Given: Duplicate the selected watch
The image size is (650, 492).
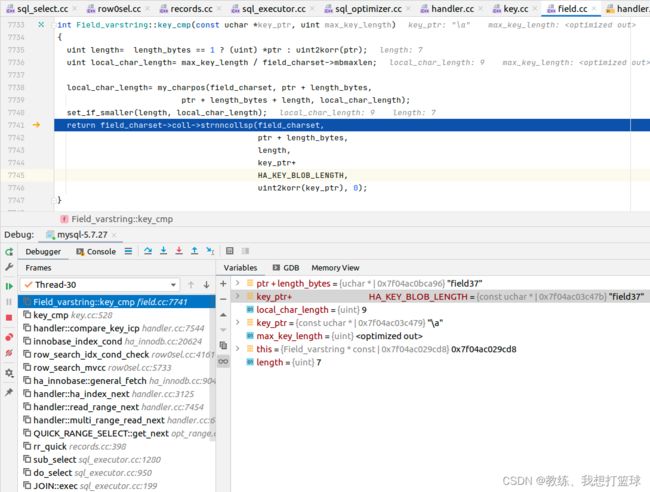Looking at the screenshot, I should tap(223, 345).
